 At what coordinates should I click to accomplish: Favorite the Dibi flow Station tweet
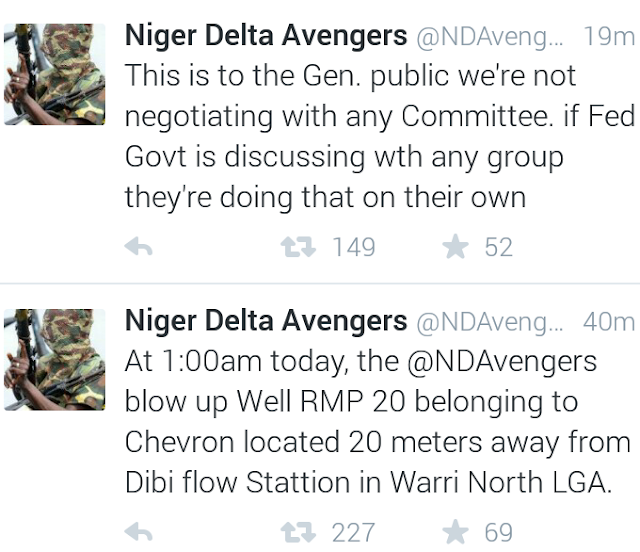(455, 532)
